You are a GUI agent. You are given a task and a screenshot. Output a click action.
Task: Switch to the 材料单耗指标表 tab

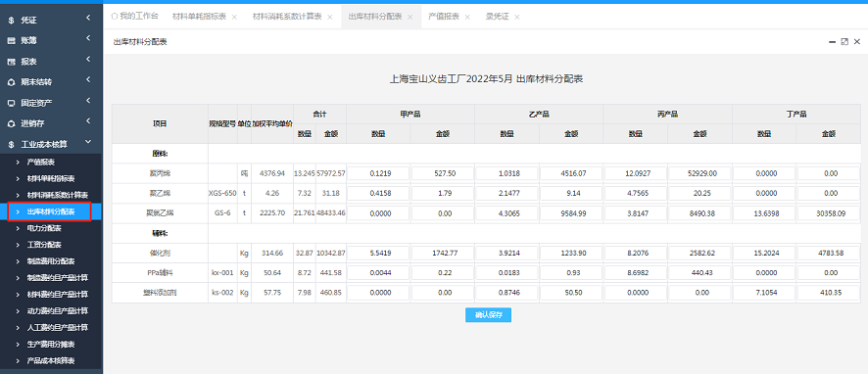point(199,17)
